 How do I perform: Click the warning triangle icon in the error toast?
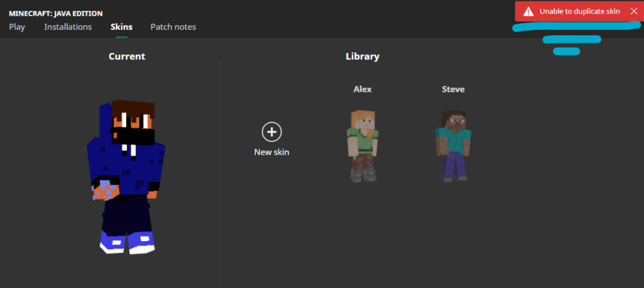pos(528,12)
